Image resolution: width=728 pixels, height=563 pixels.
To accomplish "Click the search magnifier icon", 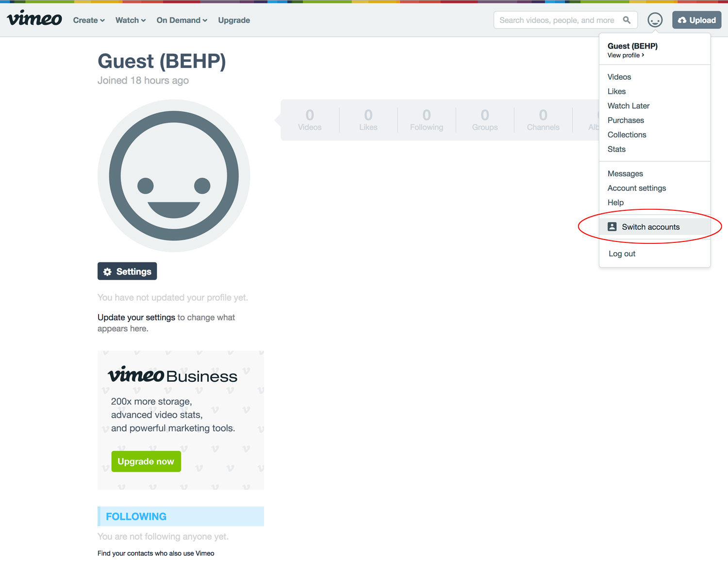I will point(627,20).
